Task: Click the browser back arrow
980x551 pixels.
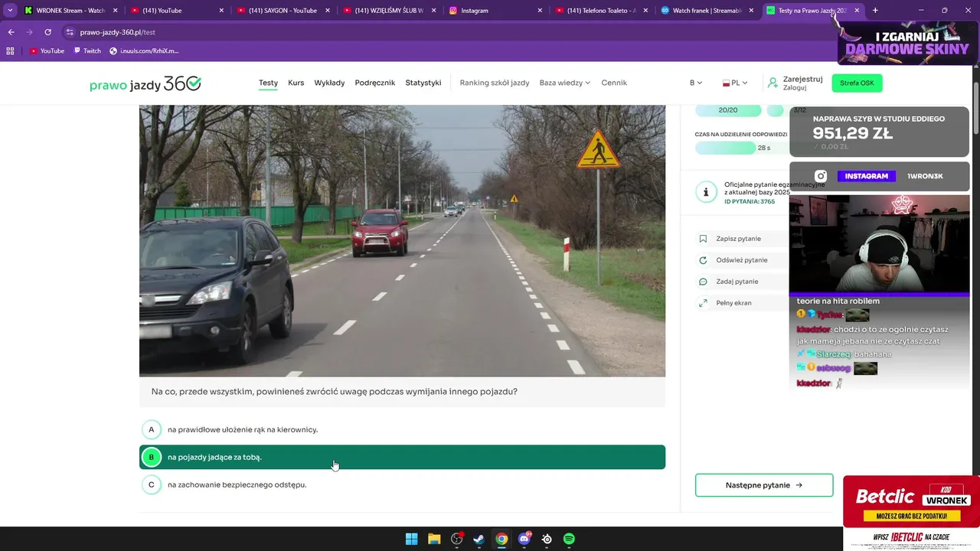Action: (x=11, y=32)
